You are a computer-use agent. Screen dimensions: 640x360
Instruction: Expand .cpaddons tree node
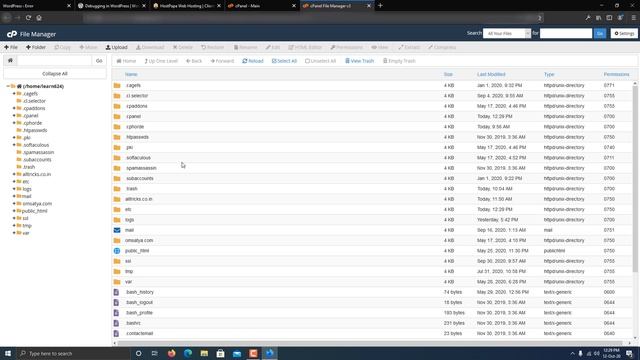(14, 108)
